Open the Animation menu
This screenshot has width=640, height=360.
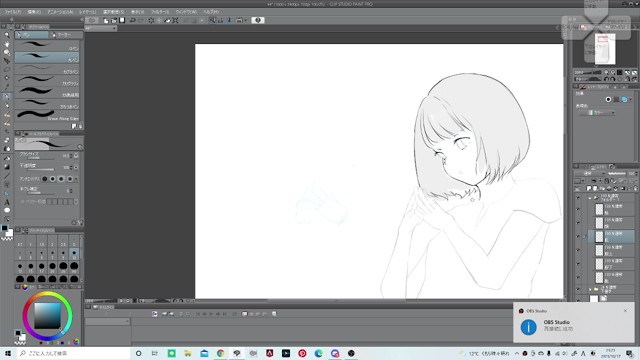pos(60,12)
